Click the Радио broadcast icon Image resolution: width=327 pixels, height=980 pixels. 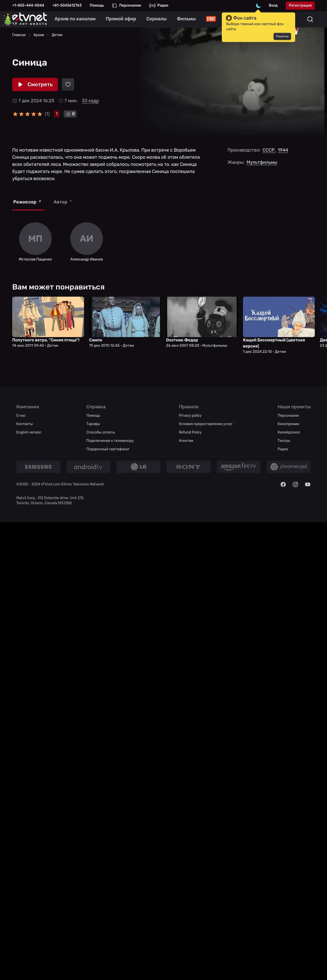[x=152, y=5]
